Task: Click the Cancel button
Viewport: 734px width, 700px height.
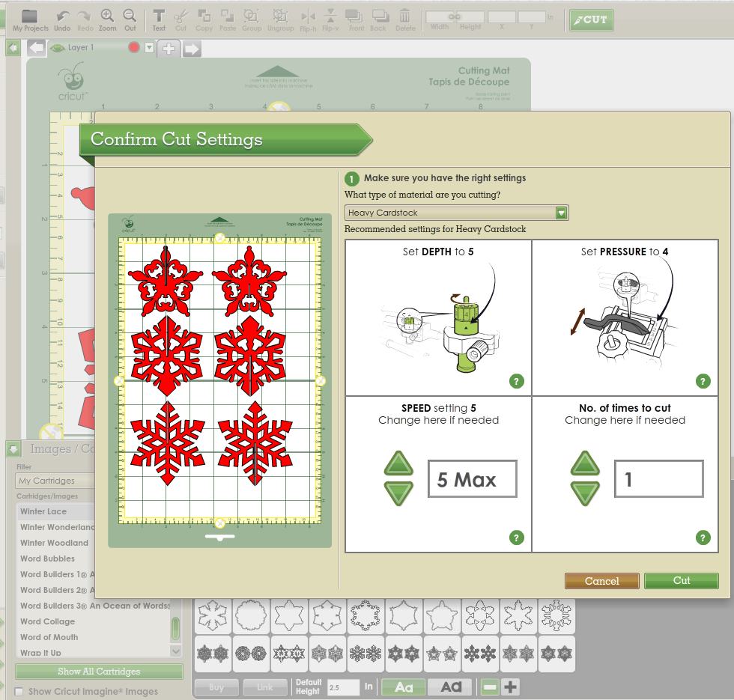Action: pos(601,581)
